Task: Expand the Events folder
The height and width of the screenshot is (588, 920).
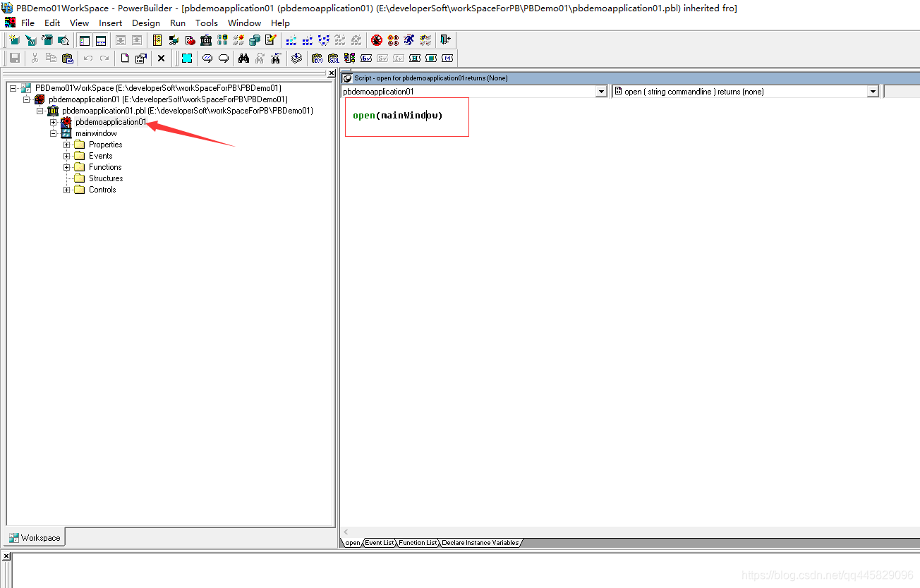Action: (x=67, y=156)
